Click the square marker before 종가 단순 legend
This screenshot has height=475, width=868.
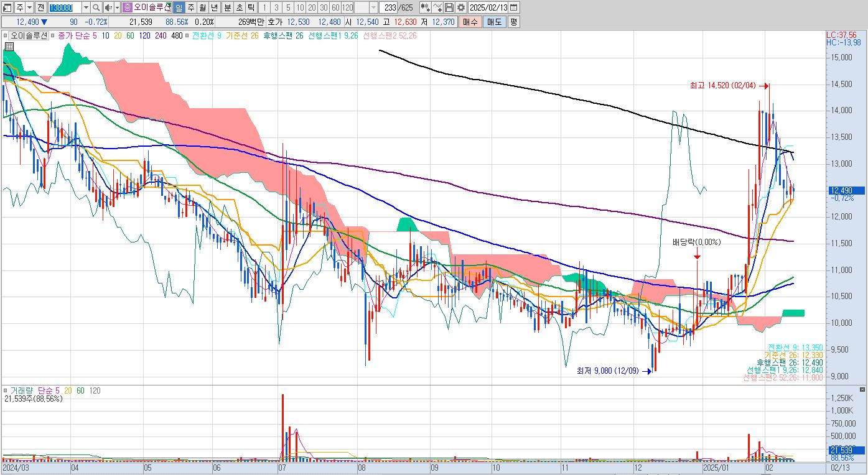pyautogui.click(x=54, y=35)
